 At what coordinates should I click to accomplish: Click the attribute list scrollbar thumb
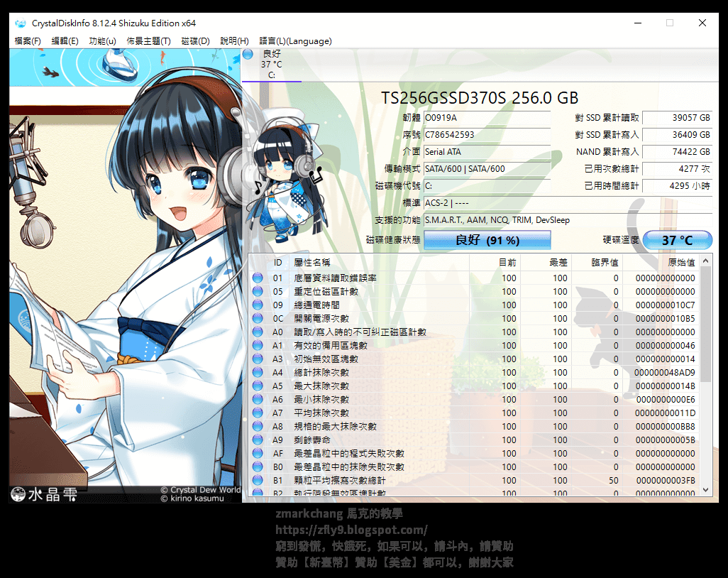click(706, 325)
